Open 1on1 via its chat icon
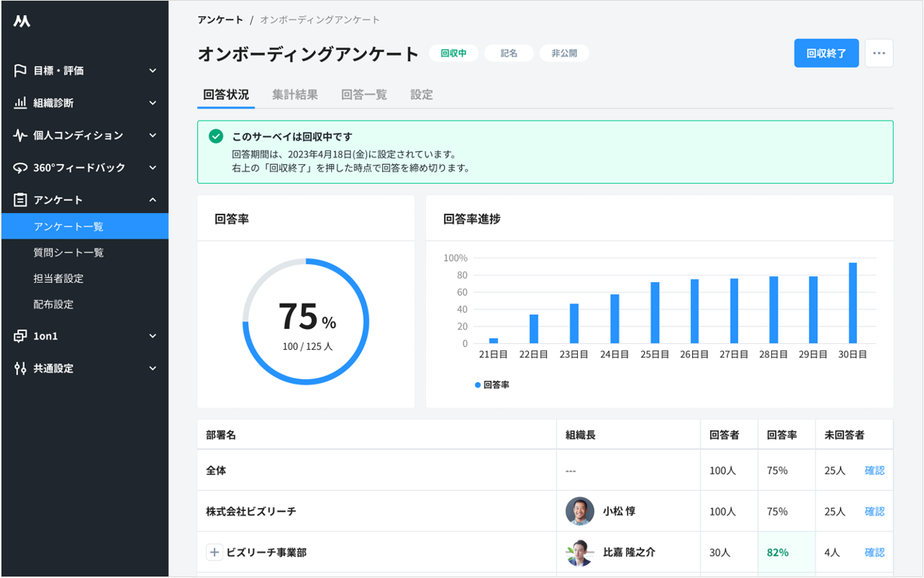Viewport: 924px width, 578px height. (x=21, y=336)
